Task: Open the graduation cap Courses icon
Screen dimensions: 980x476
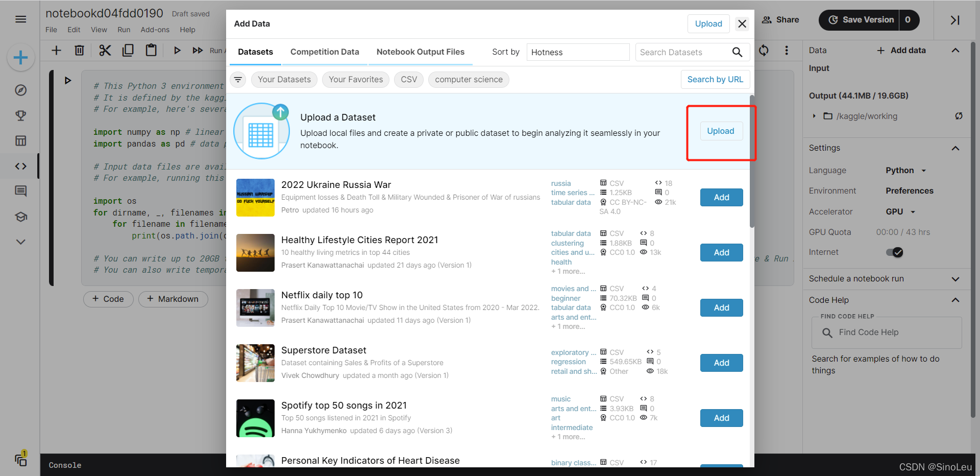Action: pyautogui.click(x=20, y=217)
